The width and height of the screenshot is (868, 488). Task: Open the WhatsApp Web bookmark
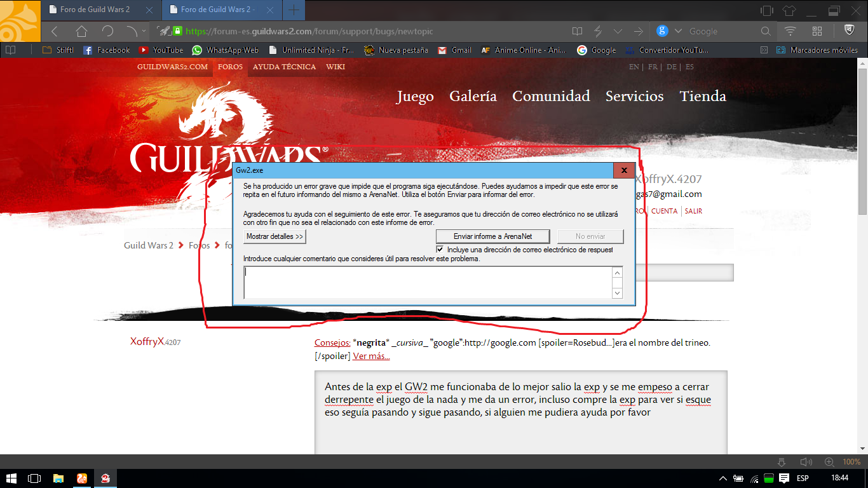[225, 50]
